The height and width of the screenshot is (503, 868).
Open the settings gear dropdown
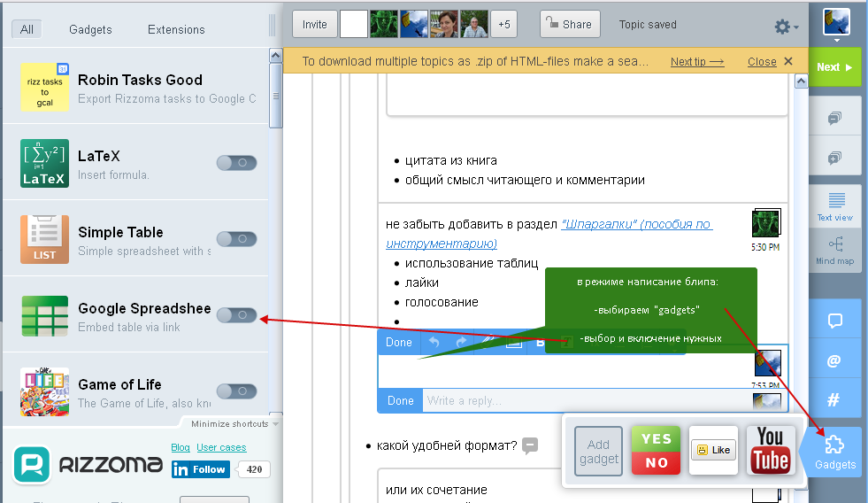(x=785, y=27)
